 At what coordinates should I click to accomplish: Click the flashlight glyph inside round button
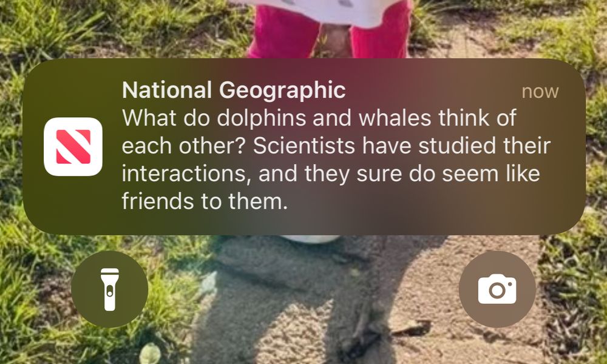coord(109,289)
